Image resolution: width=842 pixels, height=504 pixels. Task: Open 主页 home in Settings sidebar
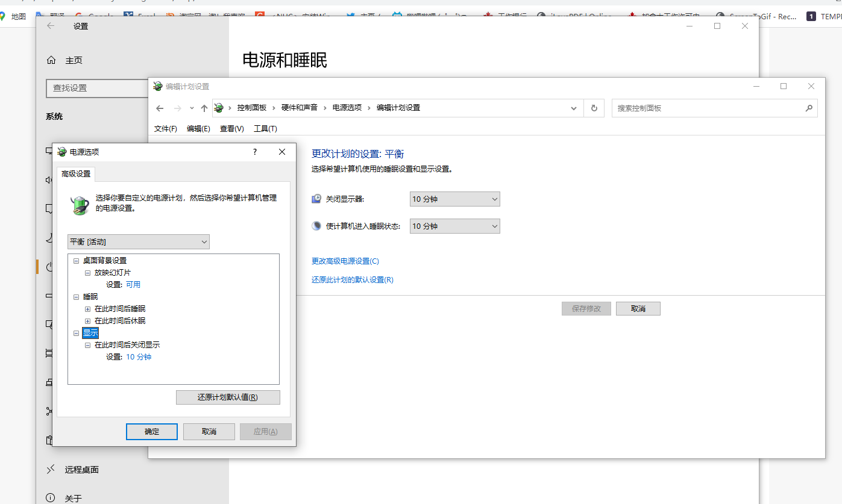tap(73, 60)
